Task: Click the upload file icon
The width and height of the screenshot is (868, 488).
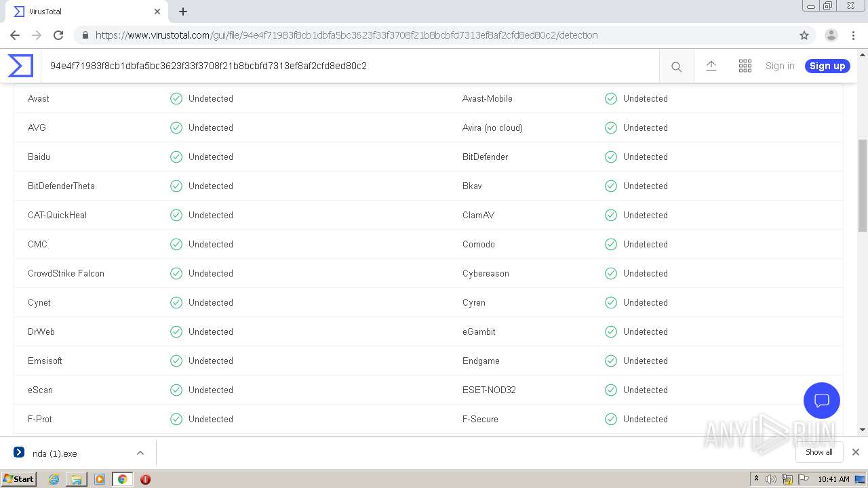Action: (x=711, y=66)
